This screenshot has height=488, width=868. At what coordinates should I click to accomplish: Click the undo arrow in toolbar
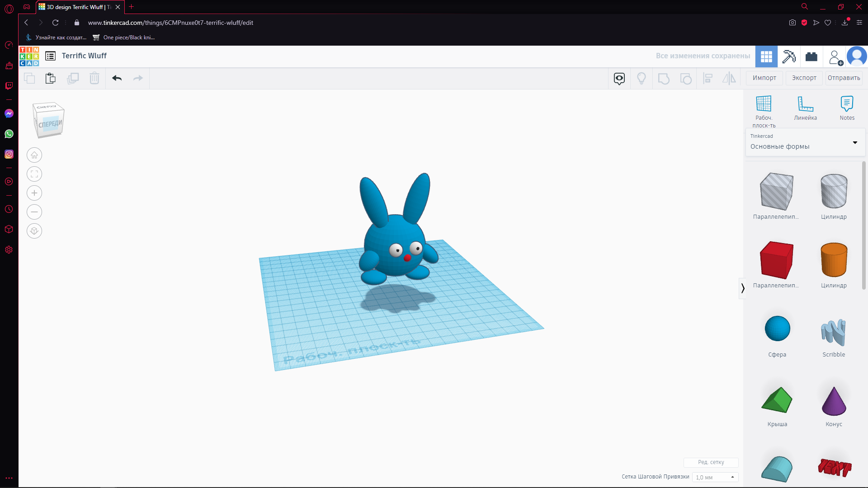pyautogui.click(x=117, y=78)
